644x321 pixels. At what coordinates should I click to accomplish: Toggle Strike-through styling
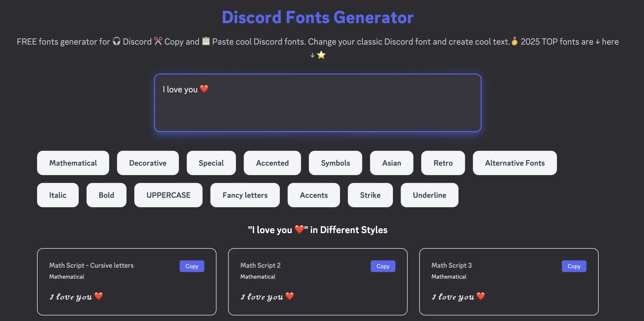[x=370, y=195]
